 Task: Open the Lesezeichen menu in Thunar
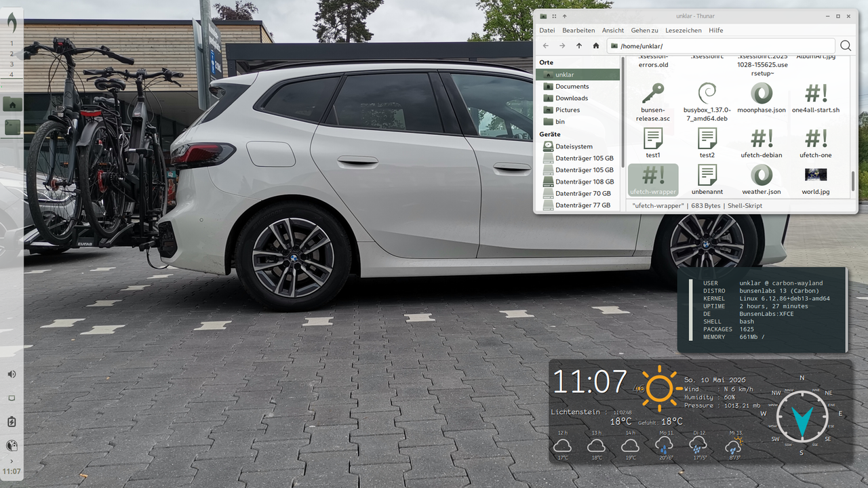684,30
